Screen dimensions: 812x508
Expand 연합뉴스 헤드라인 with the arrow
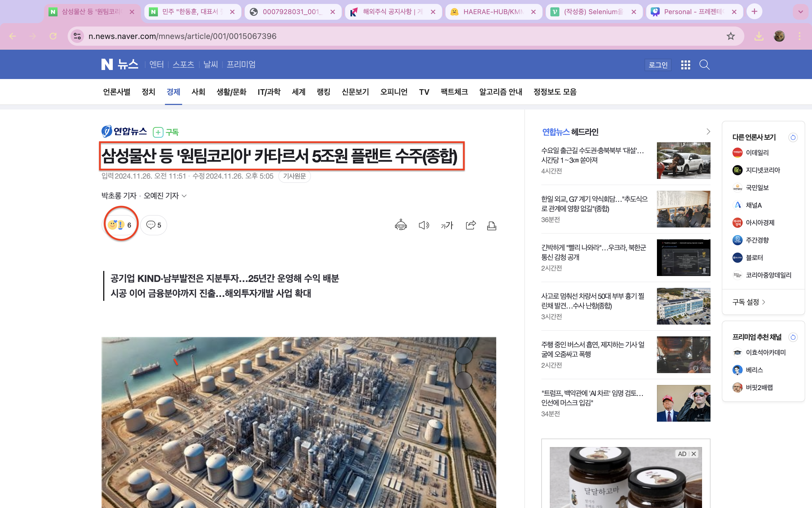(x=708, y=131)
